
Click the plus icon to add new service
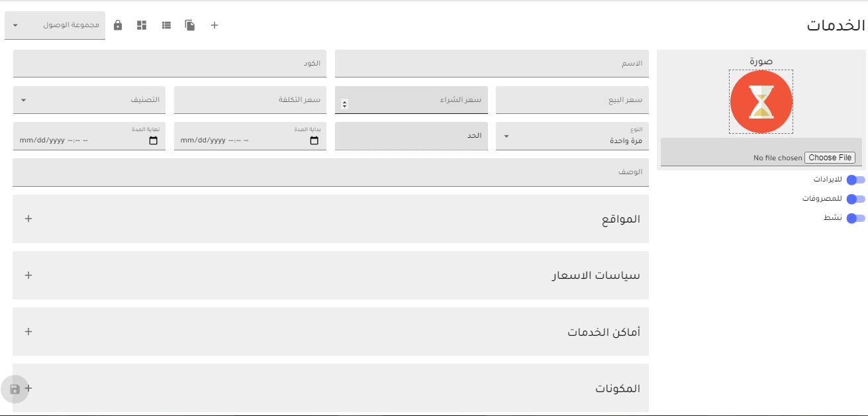pyautogui.click(x=214, y=25)
